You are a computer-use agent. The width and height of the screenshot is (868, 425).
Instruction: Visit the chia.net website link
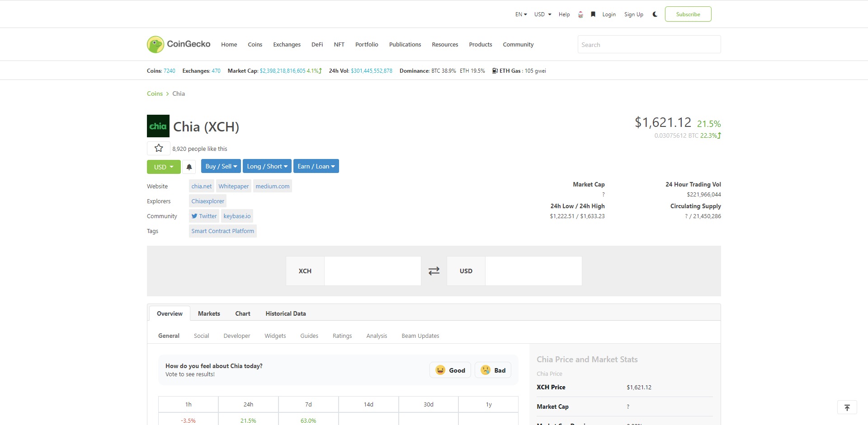[x=201, y=186]
